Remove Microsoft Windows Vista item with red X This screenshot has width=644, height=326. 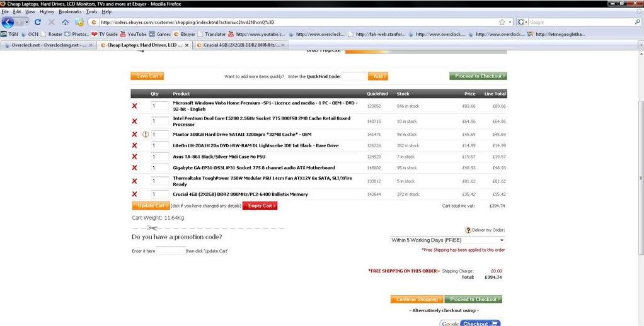[134, 106]
